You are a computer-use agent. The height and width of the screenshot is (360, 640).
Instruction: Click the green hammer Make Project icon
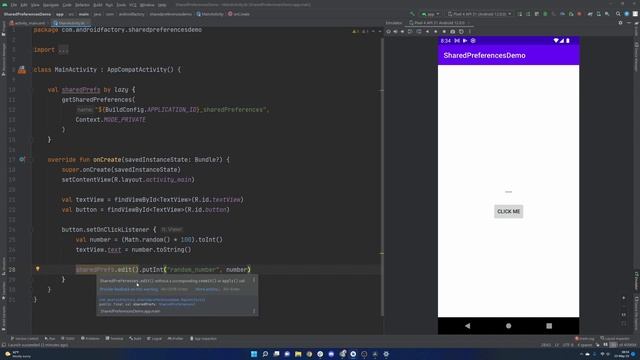click(412, 14)
